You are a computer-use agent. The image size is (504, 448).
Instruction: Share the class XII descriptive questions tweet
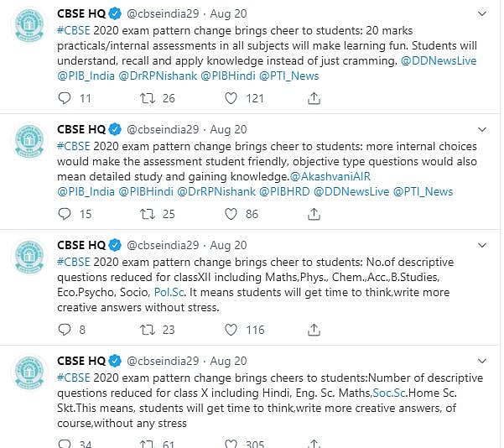[x=314, y=330]
